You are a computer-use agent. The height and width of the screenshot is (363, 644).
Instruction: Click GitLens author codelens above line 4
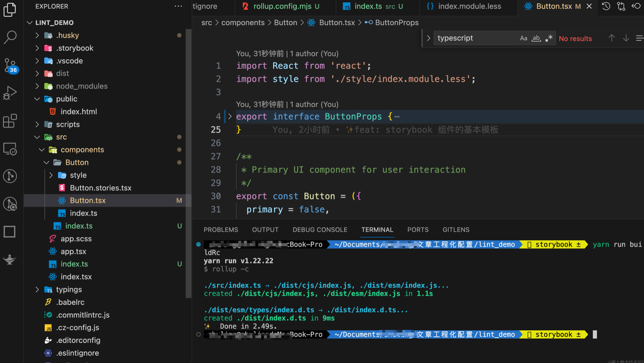(x=287, y=104)
